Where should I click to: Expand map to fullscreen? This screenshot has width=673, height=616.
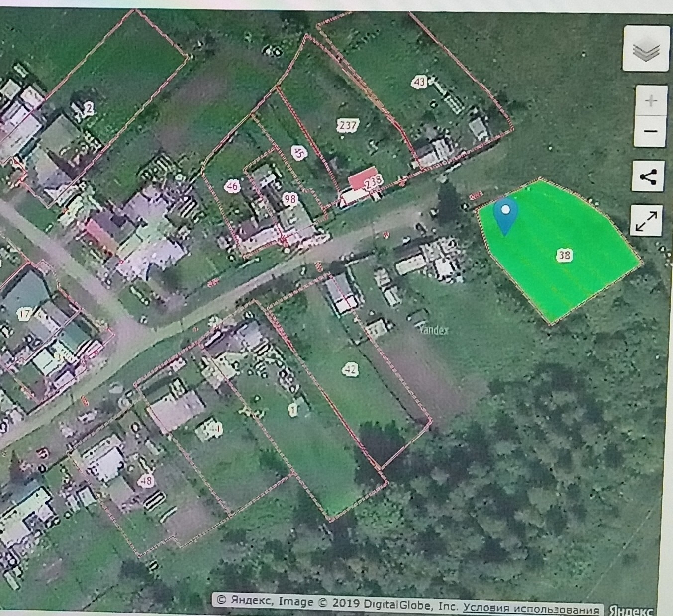click(x=646, y=220)
